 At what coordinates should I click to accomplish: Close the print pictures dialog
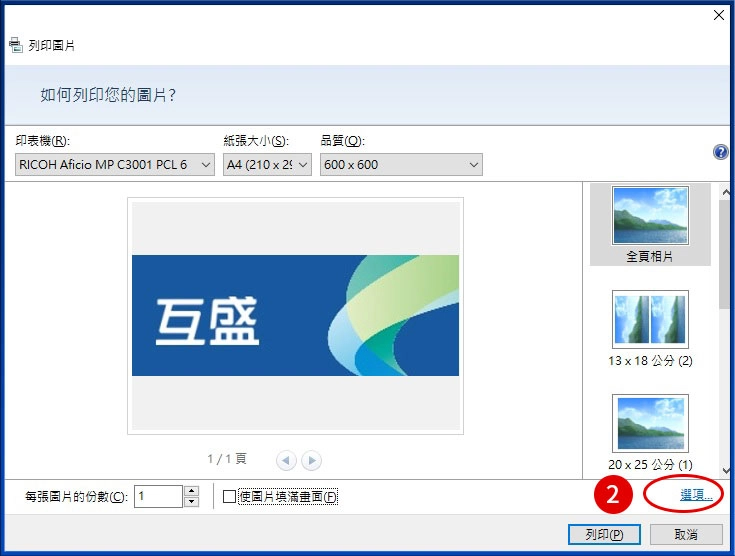pos(718,15)
